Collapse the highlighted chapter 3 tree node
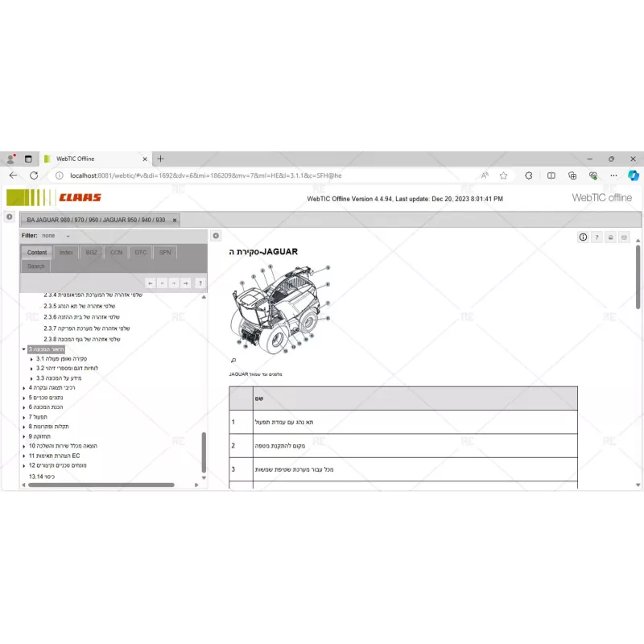This screenshot has height=644, width=644. [23, 349]
